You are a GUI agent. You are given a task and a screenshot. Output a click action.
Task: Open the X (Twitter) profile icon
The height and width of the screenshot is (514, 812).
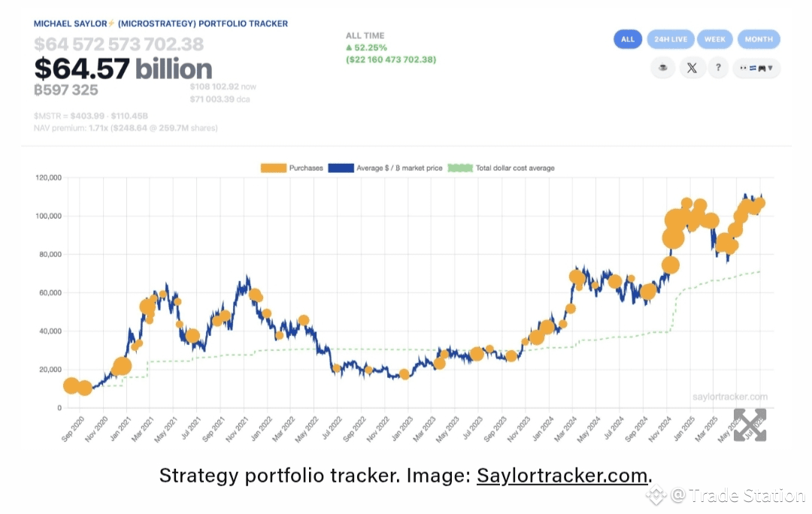(692, 68)
